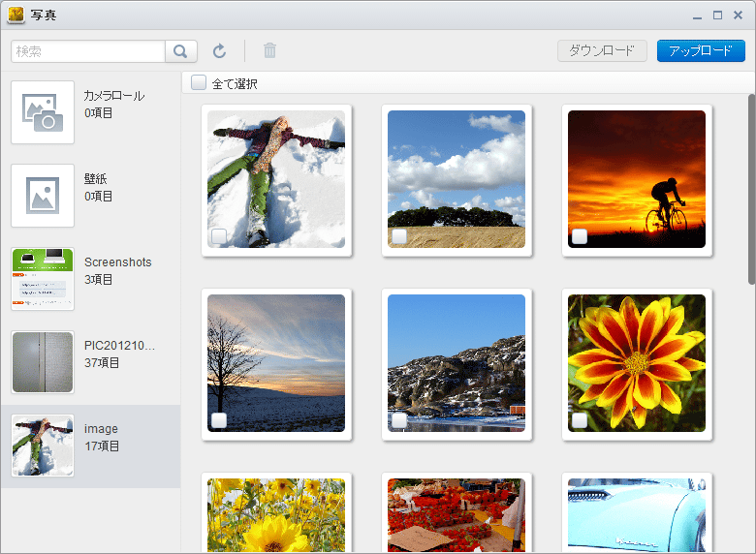The width and height of the screenshot is (756, 554).
Task: Click the 壁紙 album label
Action: pyautogui.click(x=95, y=179)
